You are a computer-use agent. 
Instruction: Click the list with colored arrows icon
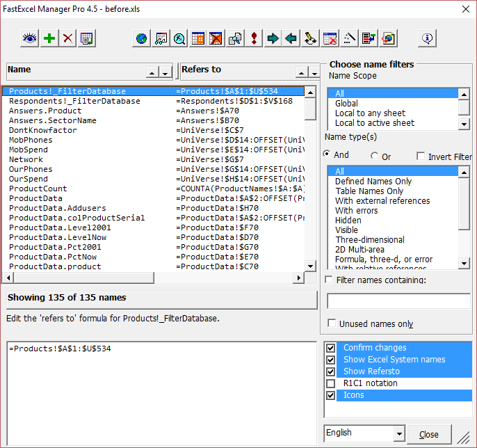pyautogui.click(x=369, y=38)
